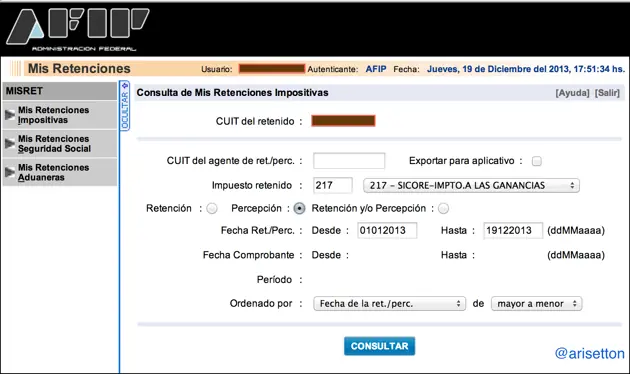Enable the Exportar para aplicativo checkbox

pyautogui.click(x=536, y=161)
